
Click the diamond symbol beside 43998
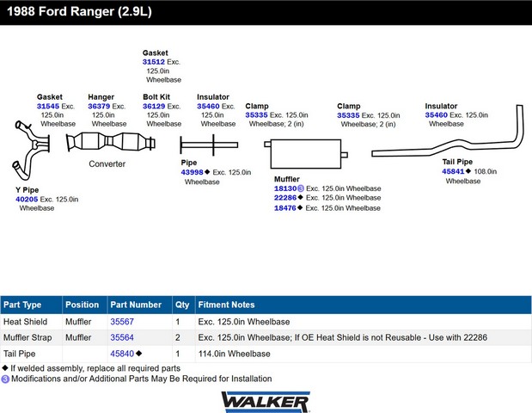pos(207,172)
